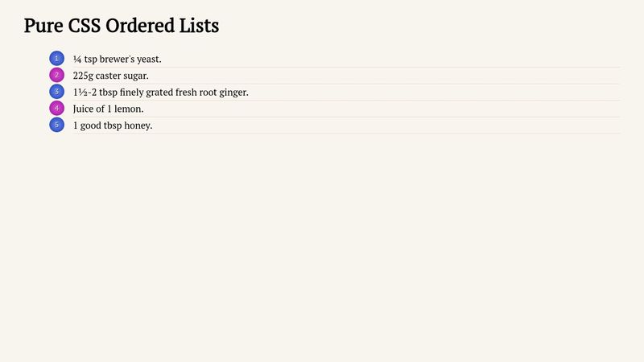
Task: Click the word lemon
Action: 129,109
